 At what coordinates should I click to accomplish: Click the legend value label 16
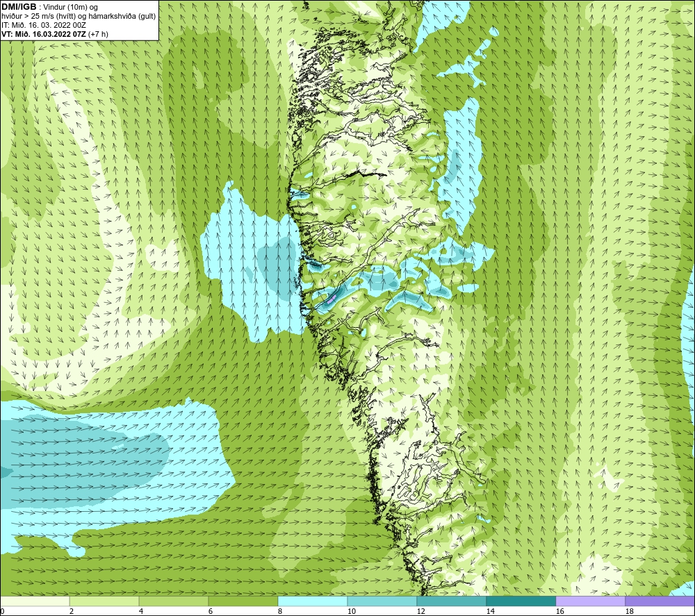559,611
